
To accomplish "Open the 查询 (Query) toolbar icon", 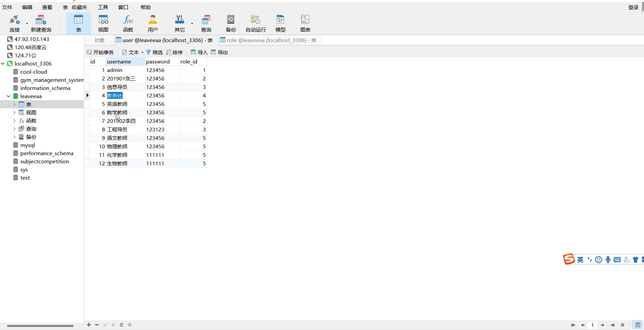I will click(206, 23).
